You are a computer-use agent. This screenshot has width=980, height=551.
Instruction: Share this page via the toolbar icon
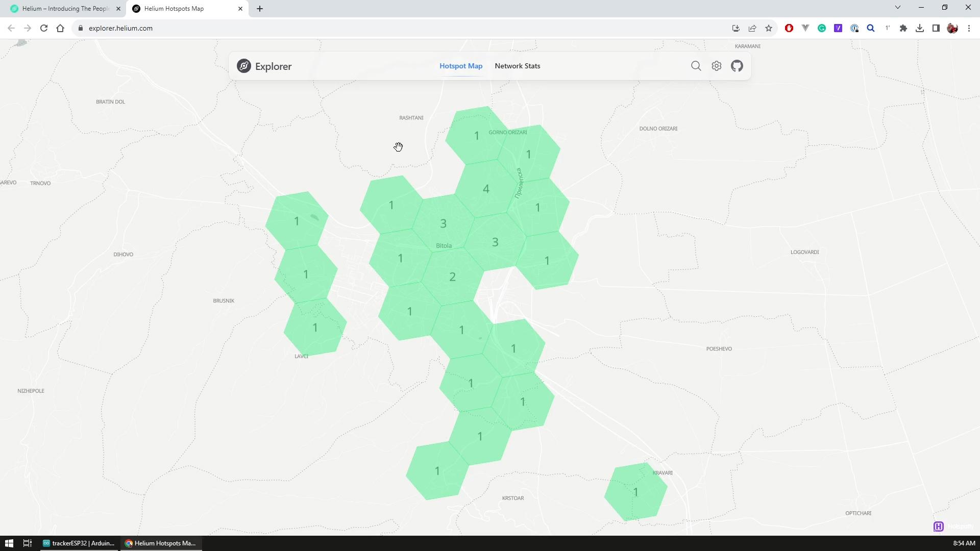tap(752, 29)
